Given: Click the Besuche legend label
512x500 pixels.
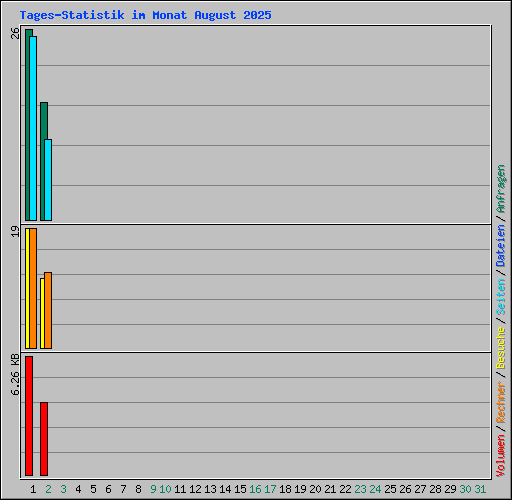Looking at the screenshot, I should coord(500,348).
